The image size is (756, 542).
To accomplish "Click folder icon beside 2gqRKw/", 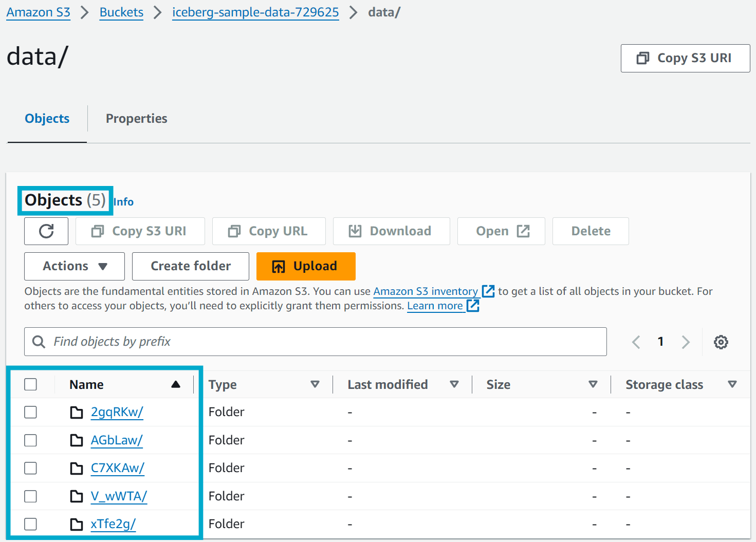I will click(x=77, y=413).
